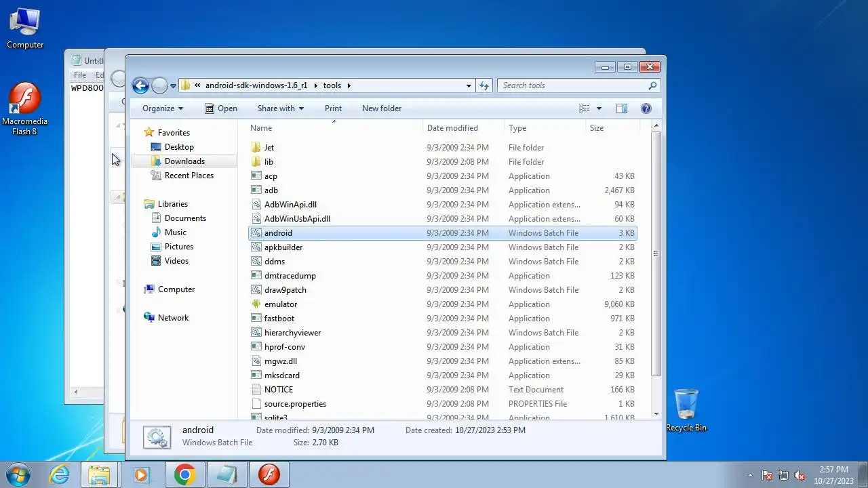The width and height of the screenshot is (868, 488).
Task: Open the Organize dropdown menu
Action: (x=163, y=108)
